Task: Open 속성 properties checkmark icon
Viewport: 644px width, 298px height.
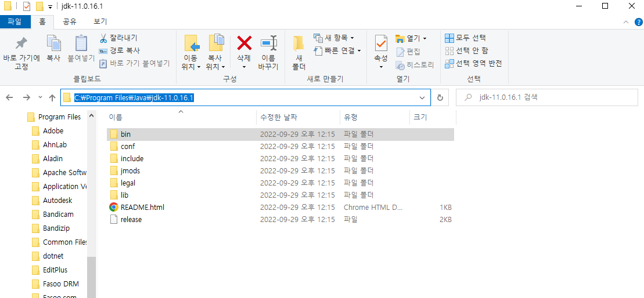Action: coord(381,42)
